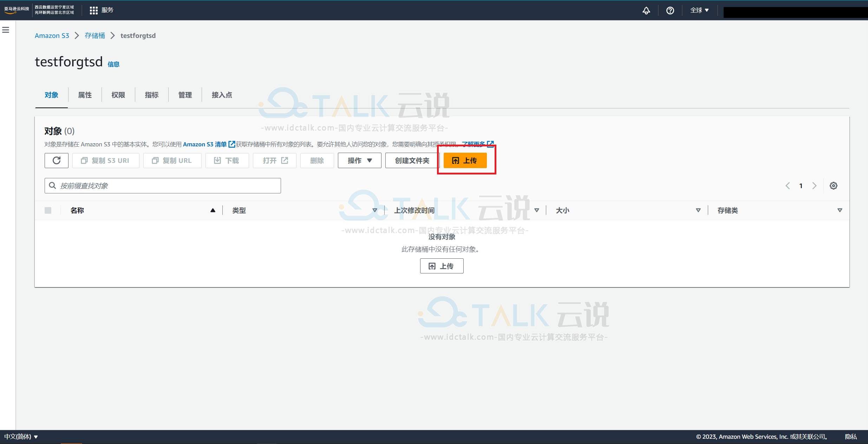Screen dimensions: 868x444
Task: Expand the Global region dropdown
Action: coord(699,11)
